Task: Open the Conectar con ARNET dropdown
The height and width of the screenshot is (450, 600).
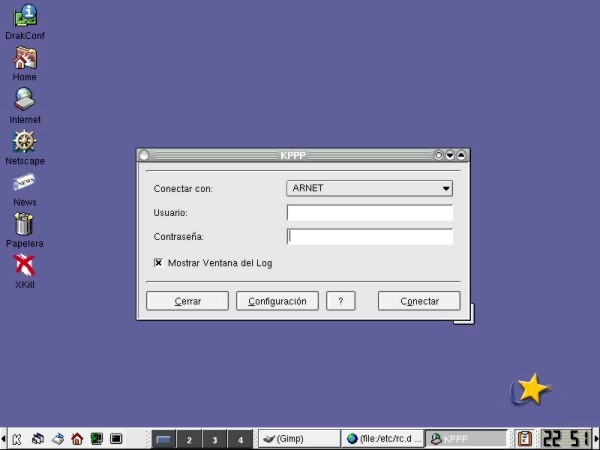Action: tap(370, 188)
